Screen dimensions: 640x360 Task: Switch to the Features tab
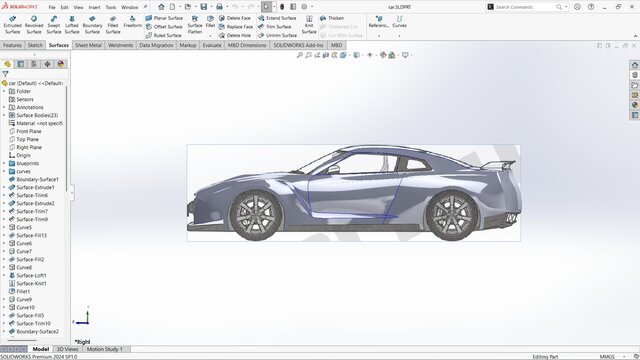point(12,45)
